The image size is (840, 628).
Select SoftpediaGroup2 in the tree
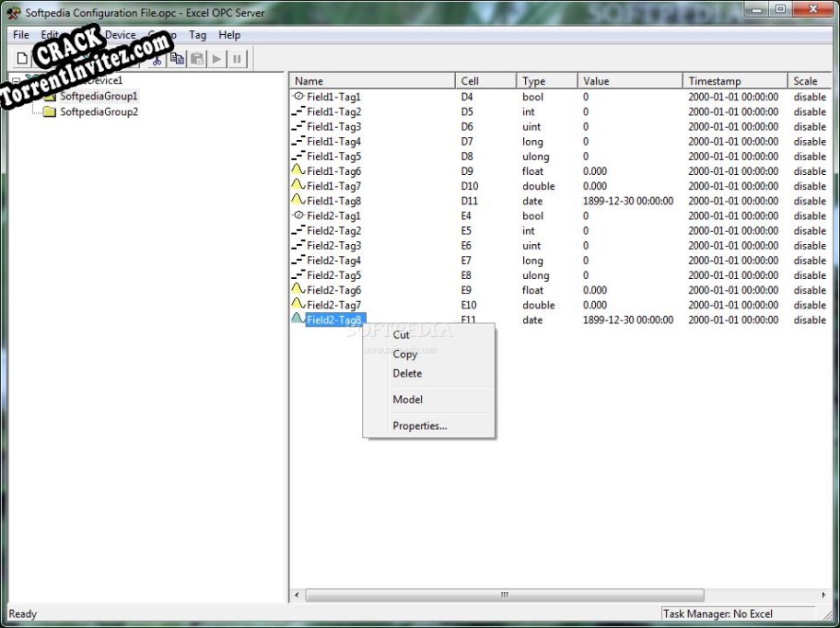pos(98,110)
